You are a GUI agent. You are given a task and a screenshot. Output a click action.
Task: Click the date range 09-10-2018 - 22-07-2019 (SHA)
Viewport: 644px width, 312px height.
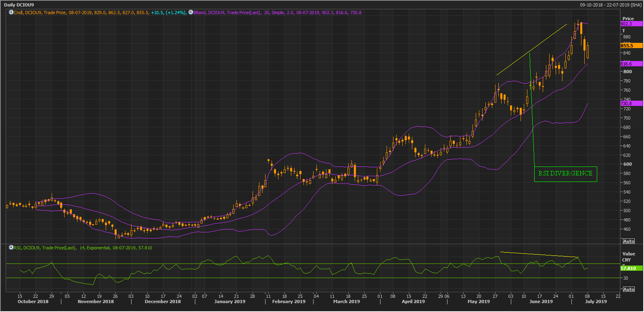(611, 5)
